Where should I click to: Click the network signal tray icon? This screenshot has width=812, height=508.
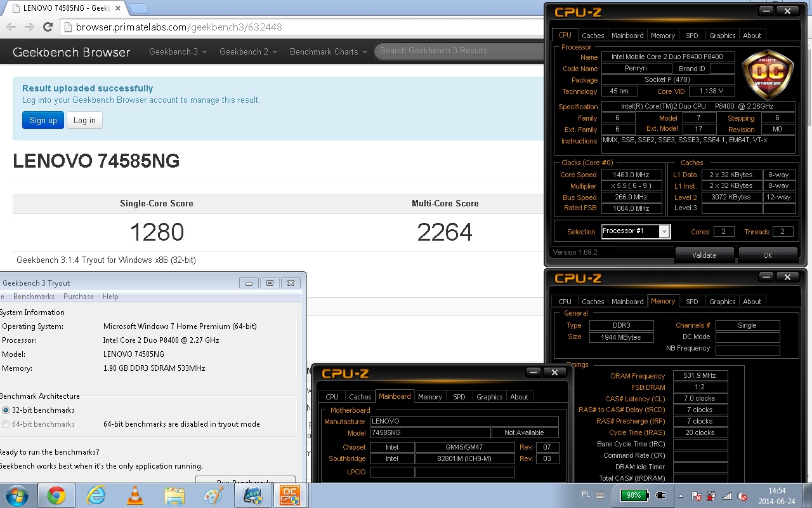point(727,496)
